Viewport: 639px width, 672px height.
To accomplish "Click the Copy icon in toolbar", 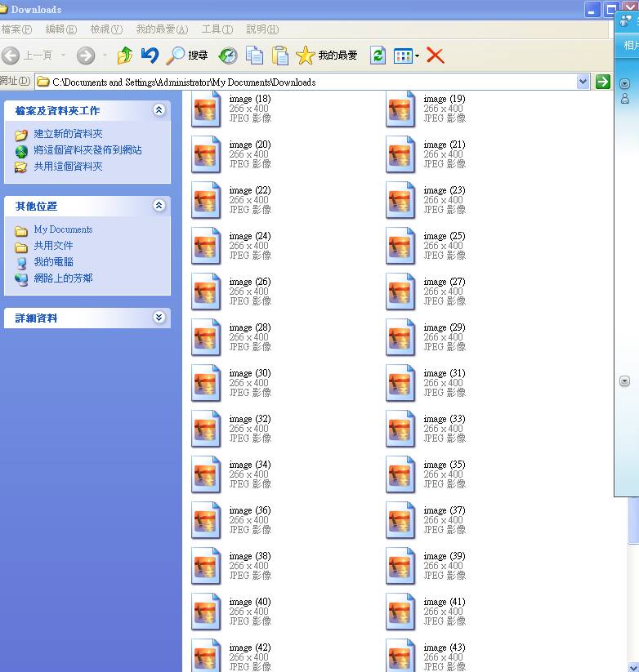I will click(x=255, y=56).
